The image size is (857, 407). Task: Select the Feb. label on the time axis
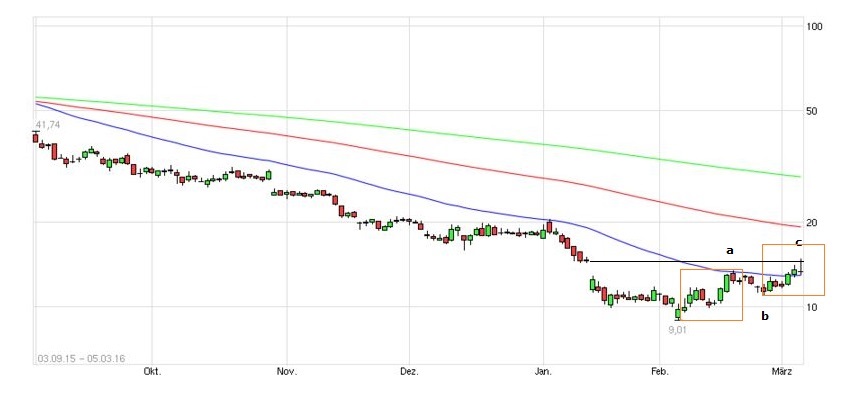click(x=659, y=371)
